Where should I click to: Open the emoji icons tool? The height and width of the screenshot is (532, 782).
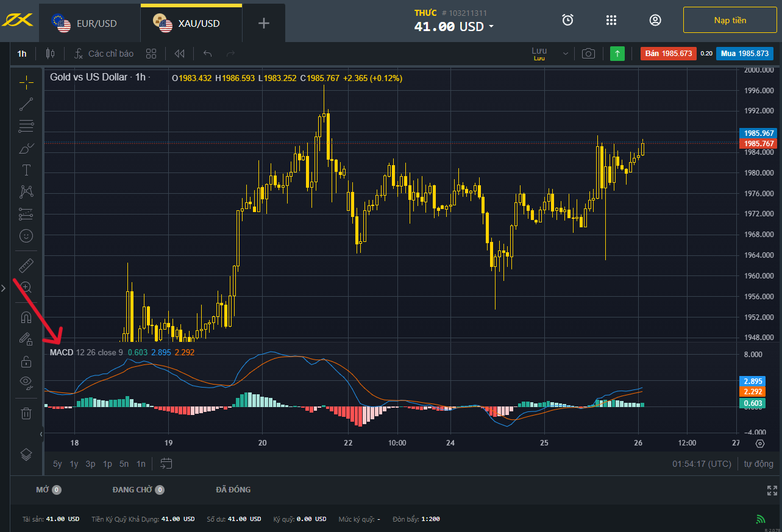(26, 235)
